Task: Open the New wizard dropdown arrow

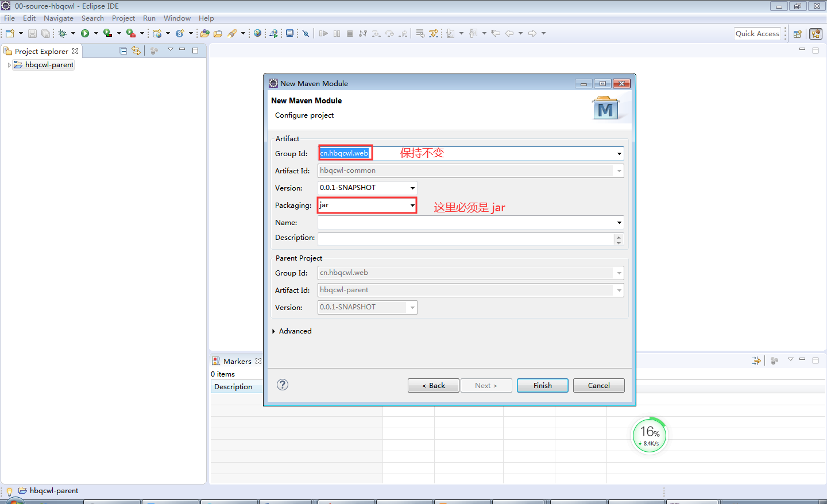Action: [21, 33]
